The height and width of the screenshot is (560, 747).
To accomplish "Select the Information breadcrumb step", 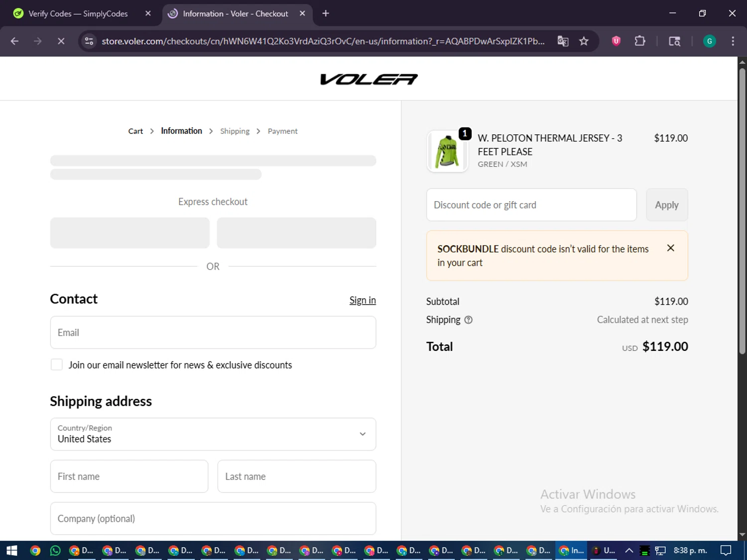I will point(181,131).
